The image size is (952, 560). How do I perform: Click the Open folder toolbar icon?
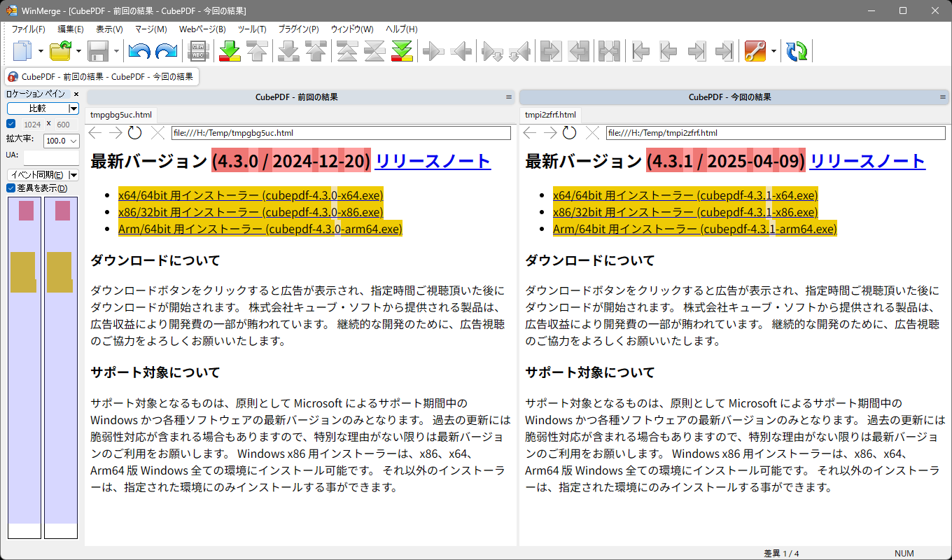coord(61,51)
